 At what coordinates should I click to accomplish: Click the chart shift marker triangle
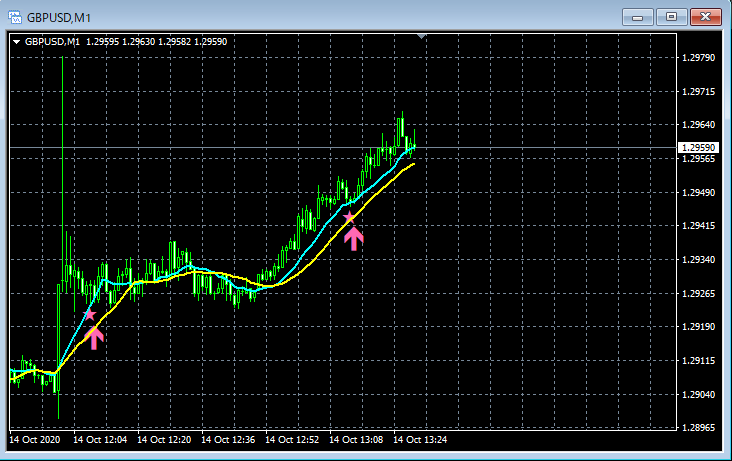(x=421, y=36)
